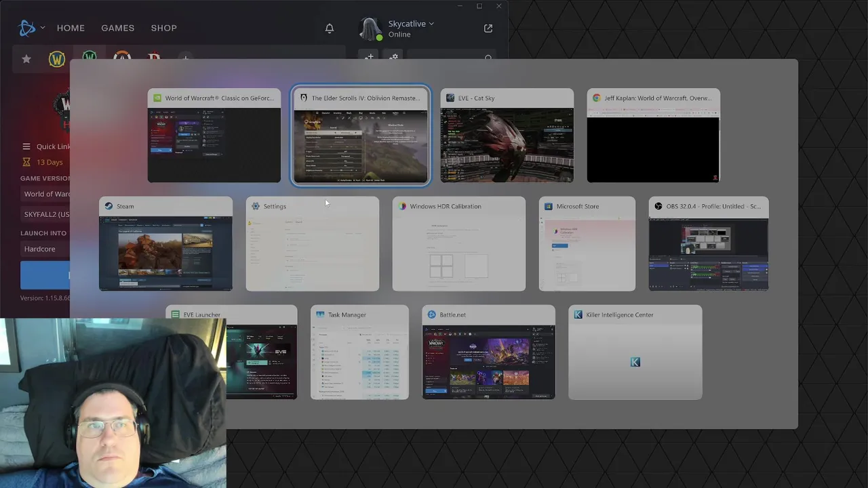Viewport: 868px width, 488px height.
Task: Switch to the EVE - Cat Sky window
Action: (x=507, y=136)
